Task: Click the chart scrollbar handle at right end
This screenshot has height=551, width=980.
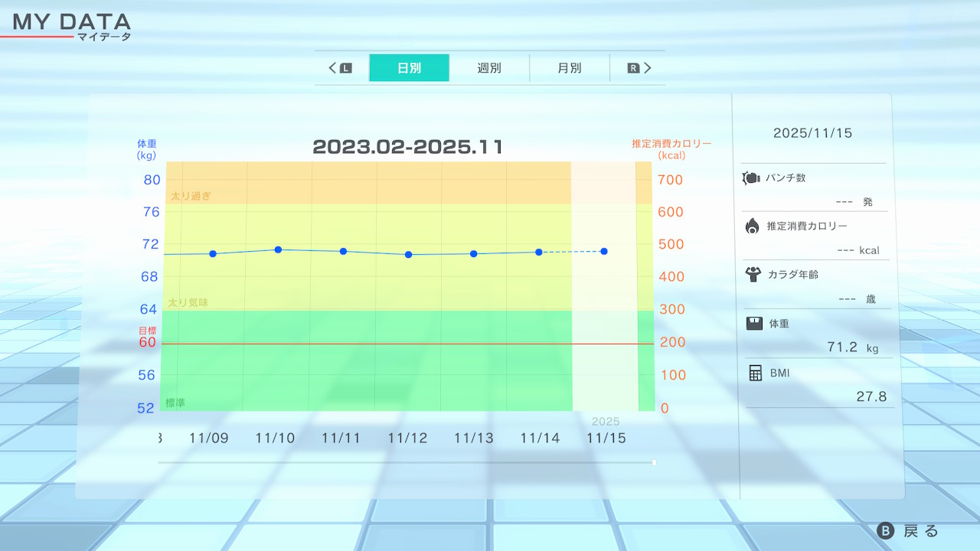Action: 653,462
